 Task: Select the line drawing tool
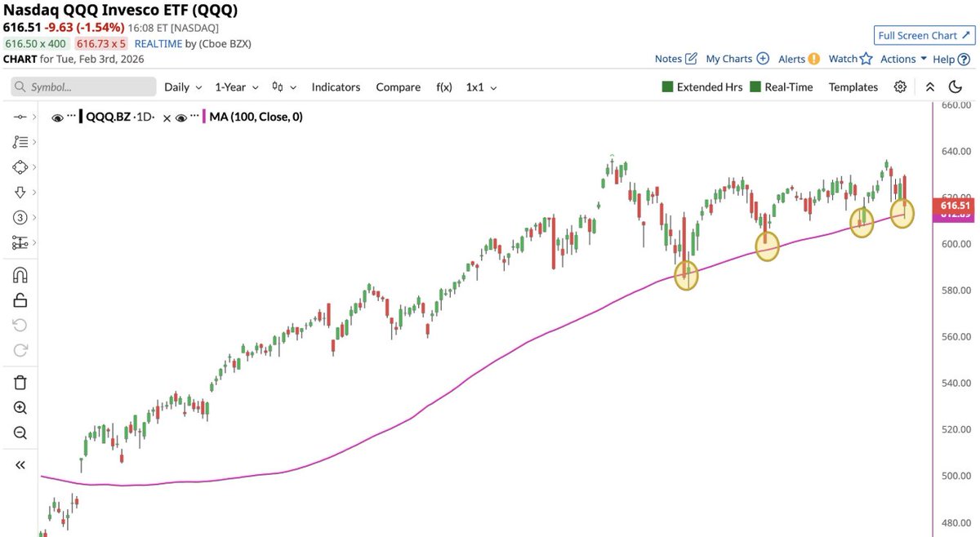point(20,118)
